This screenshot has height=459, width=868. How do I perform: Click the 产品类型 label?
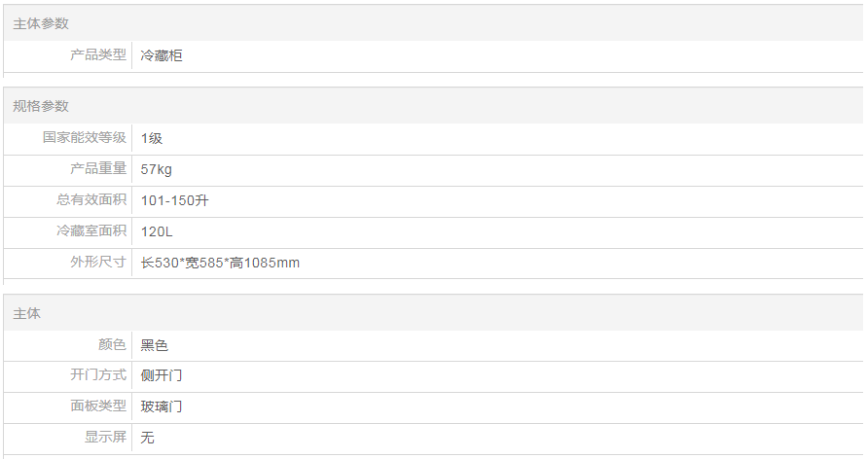tap(98, 55)
